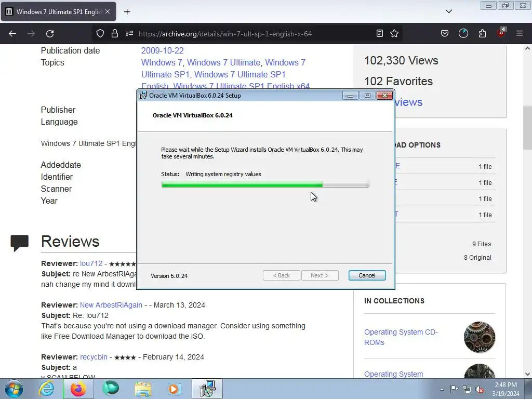Click the muted volume tray icon
This screenshot has height=399, width=532.
coord(480,389)
